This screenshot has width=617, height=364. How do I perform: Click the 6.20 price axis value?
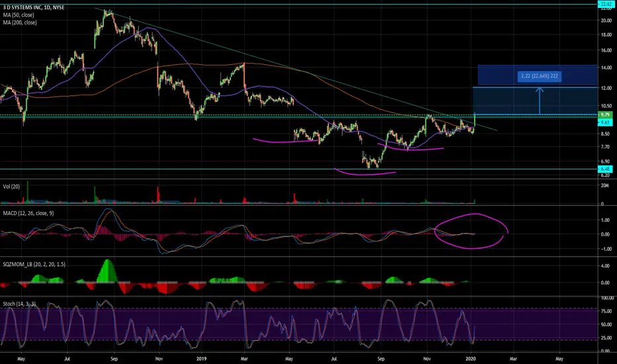606,175
